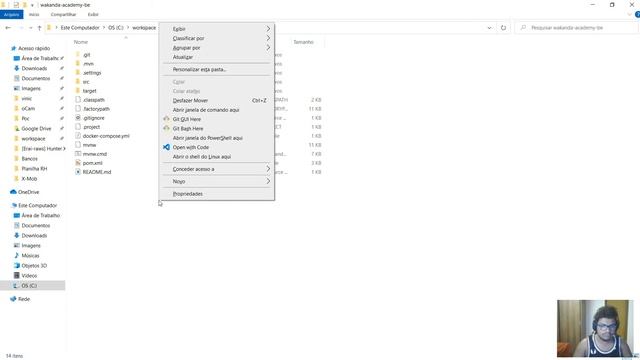
Task: Sort by the Nome column header
Action: click(x=81, y=42)
